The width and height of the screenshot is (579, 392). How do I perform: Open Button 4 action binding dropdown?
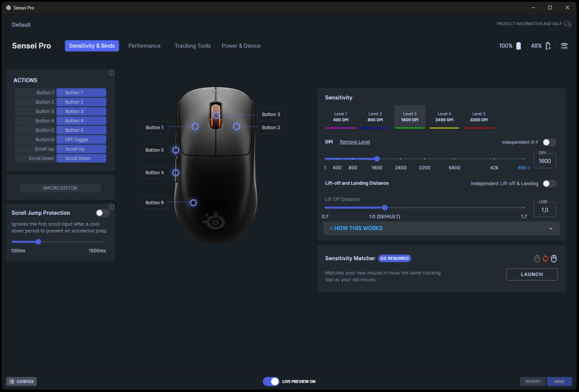81,121
